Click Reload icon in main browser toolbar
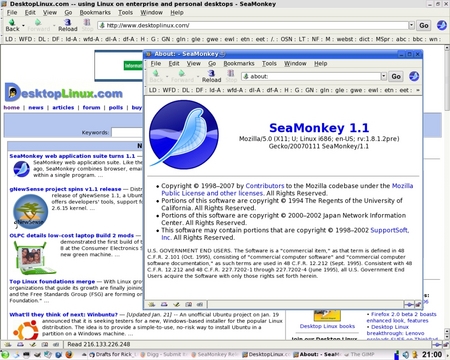450x360 pixels. (x=68, y=25)
